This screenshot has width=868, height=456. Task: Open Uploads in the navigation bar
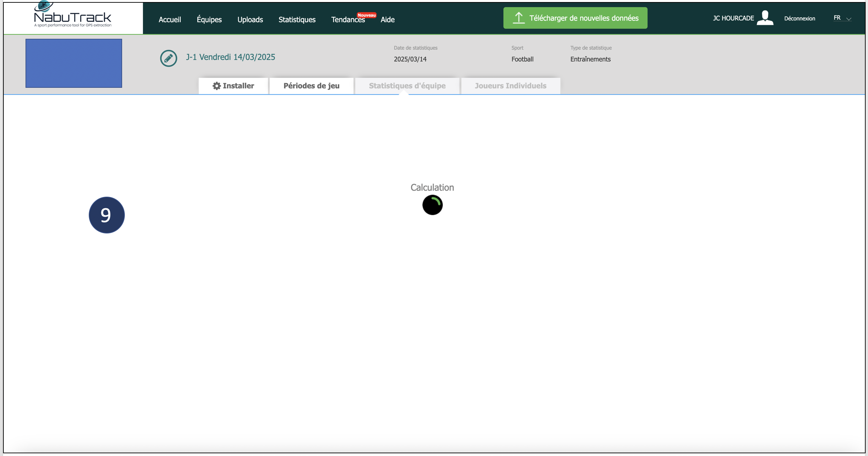point(250,20)
